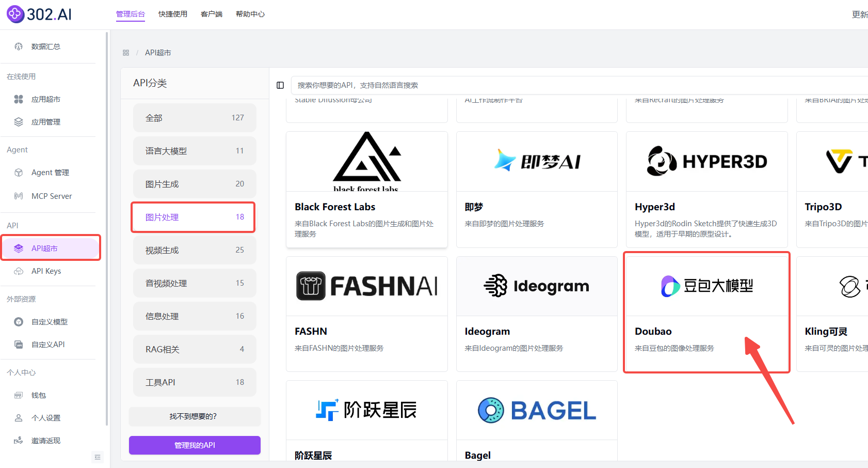Select the 图片处理 category
Screen dimensions: 868x468
click(195, 217)
